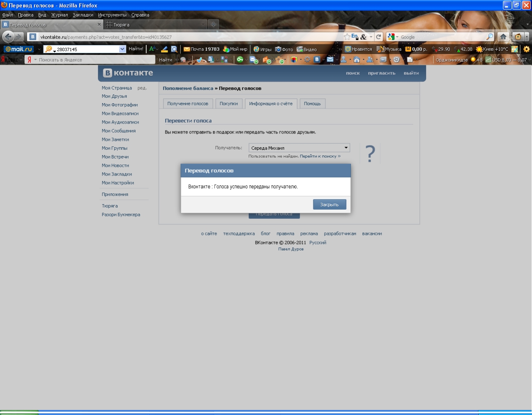Open the Google search engine selector dropdown

[x=397, y=37]
